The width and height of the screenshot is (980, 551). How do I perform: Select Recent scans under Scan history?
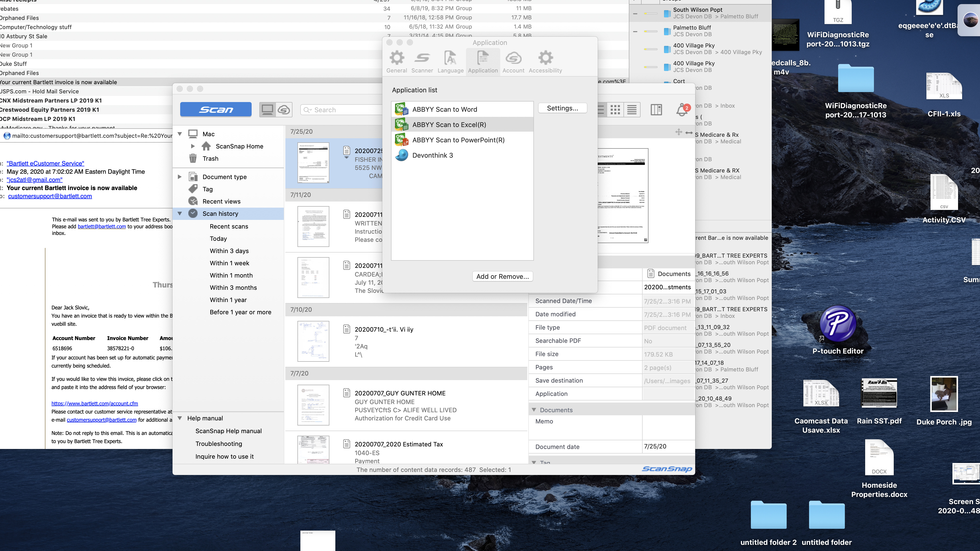(229, 226)
